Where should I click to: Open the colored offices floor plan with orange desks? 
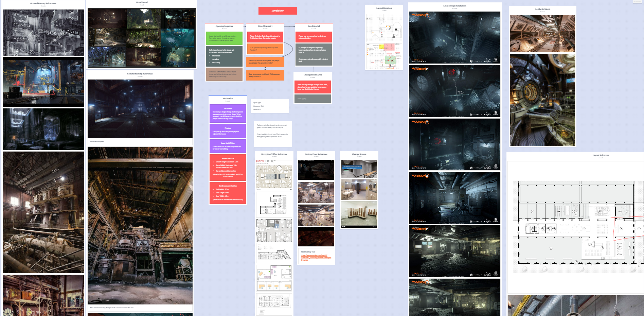pyautogui.click(x=274, y=278)
